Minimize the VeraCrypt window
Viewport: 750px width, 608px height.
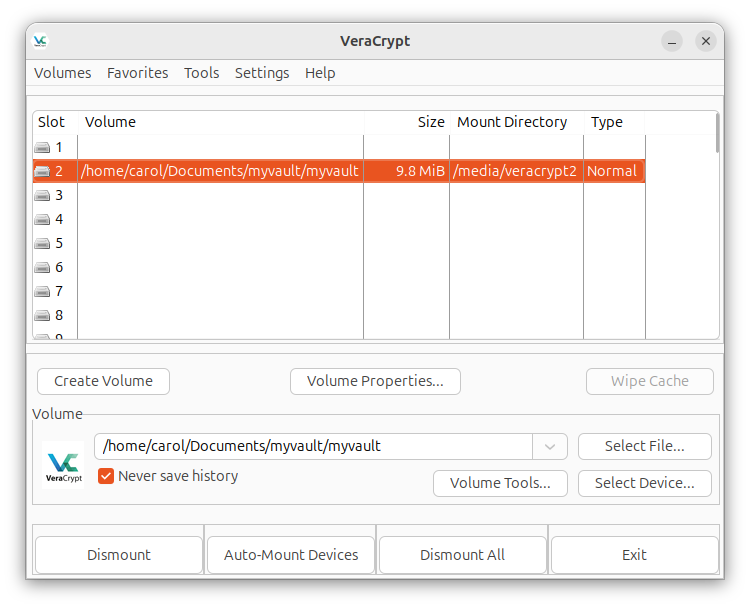click(672, 42)
